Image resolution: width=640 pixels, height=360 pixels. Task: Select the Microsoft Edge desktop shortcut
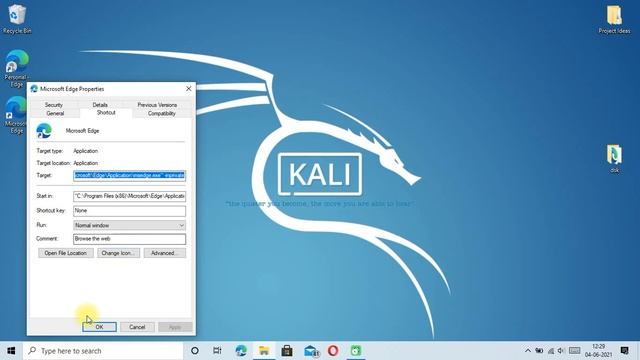pyautogui.click(x=16, y=115)
